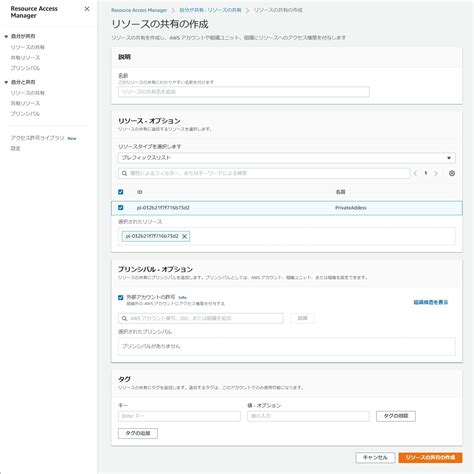The width and height of the screenshot is (474, 474).
Task: Close the Resource Access Manager sidebar
Action: click(x=87, y=9)
